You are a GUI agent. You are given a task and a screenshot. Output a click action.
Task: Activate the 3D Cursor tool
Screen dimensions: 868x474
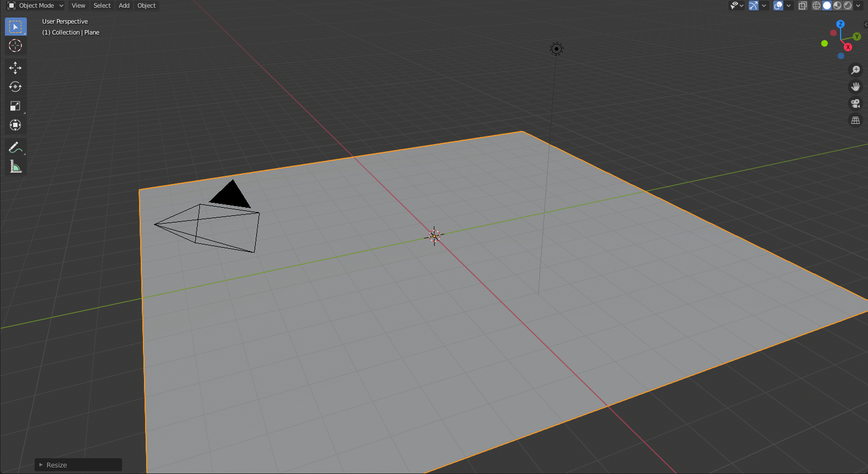(15, 46)
